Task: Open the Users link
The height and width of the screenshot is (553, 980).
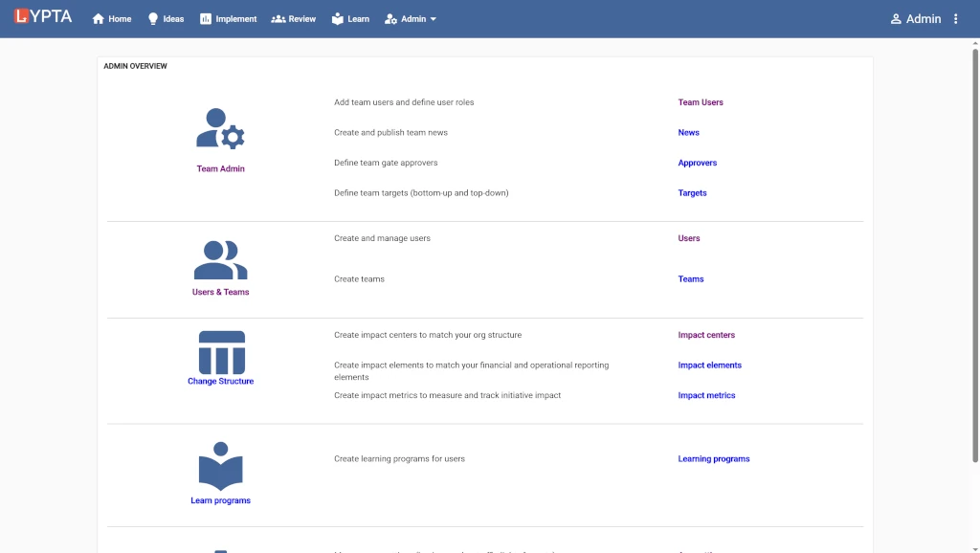Action: pyautogui.click(x=689, y=238)
